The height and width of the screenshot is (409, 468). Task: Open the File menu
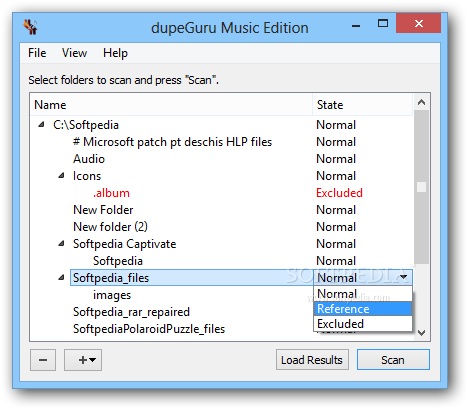37,53
